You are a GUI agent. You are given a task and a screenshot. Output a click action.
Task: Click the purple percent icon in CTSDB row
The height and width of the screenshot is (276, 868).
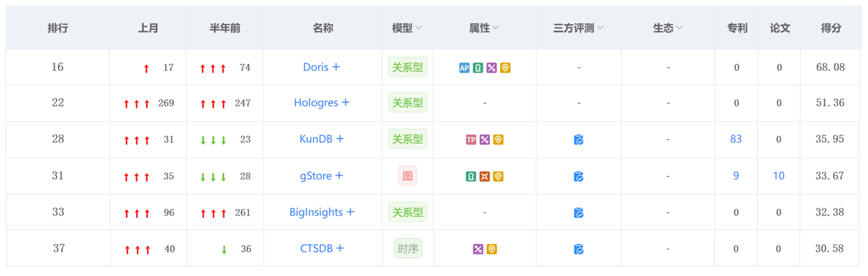point(478,249)
